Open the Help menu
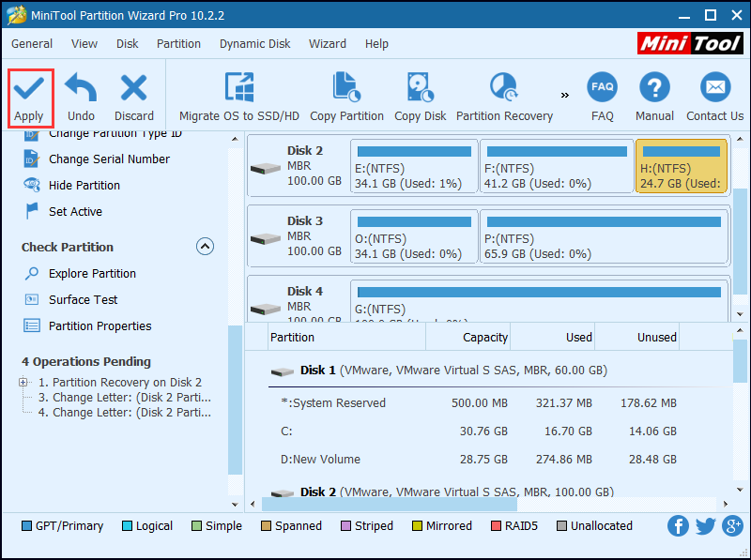751x560 pixels. coord(376,43)
